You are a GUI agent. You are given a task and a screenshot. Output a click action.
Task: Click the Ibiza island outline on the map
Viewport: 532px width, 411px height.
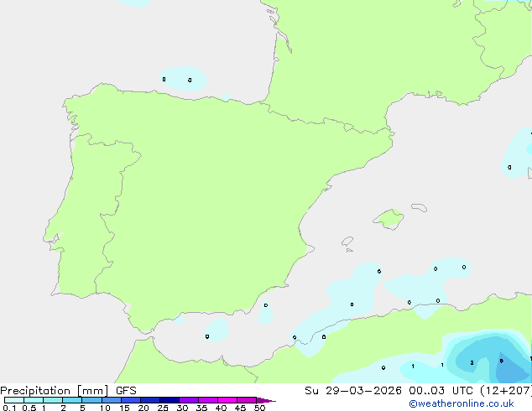[x=347, y=242]
